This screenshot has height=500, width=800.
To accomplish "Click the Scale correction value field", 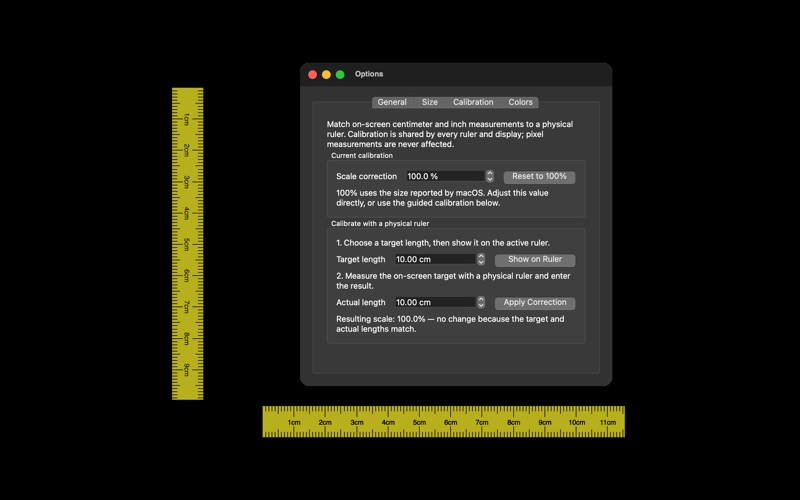I will (444, 176).
